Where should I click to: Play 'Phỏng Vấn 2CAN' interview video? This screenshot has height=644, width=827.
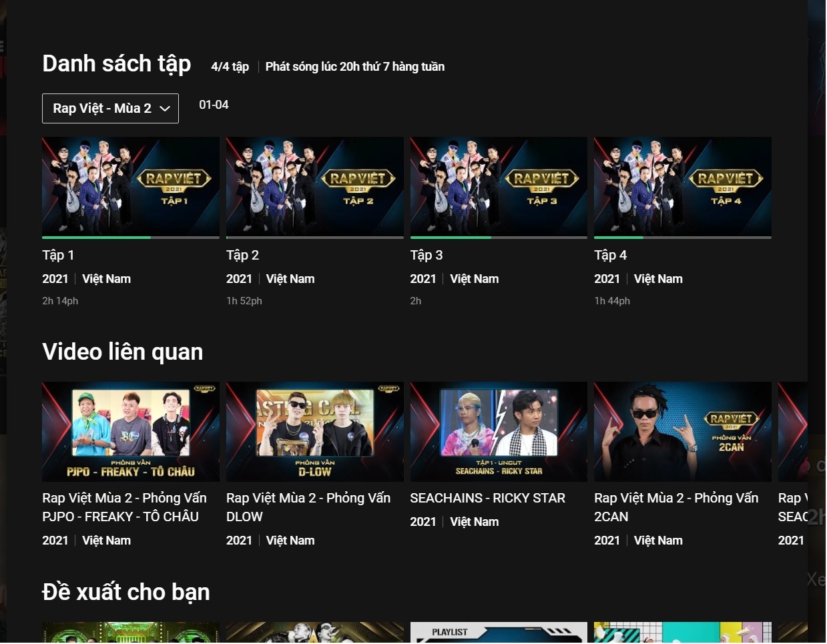click(x=682, y=431)
